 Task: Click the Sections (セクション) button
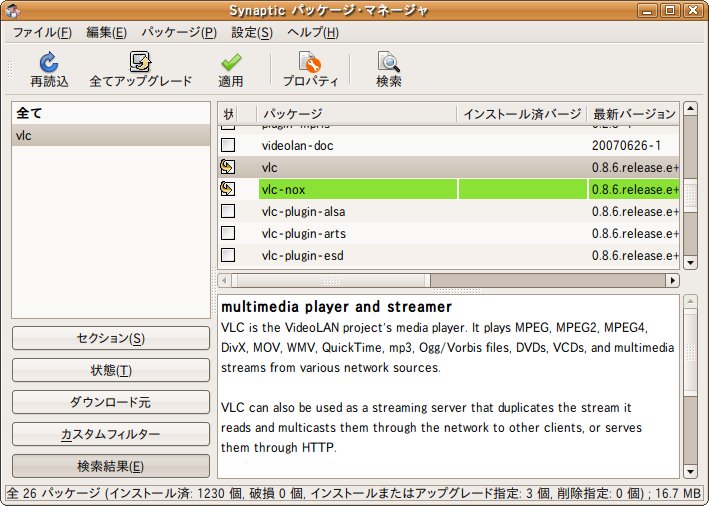coord(111,338)
